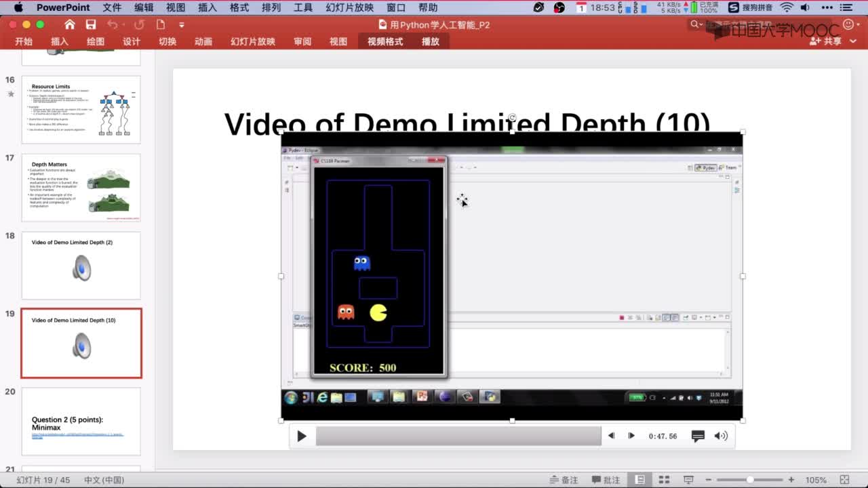Save the presentation with the floppy icon
Image resolution: width=868 pixels, height=488 pixels.
[91, 24]
